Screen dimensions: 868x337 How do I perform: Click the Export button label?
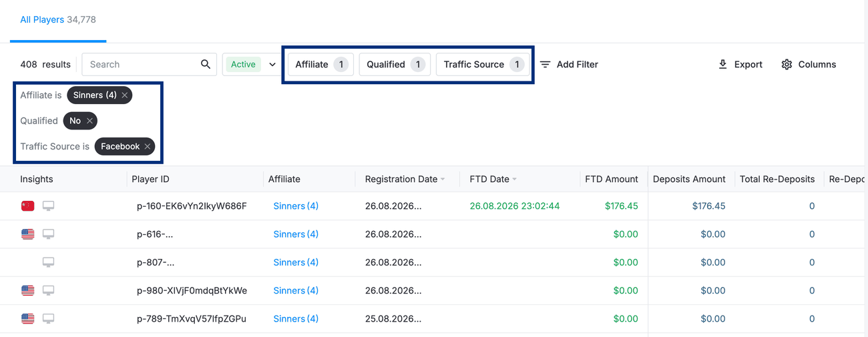pos(748,64)
